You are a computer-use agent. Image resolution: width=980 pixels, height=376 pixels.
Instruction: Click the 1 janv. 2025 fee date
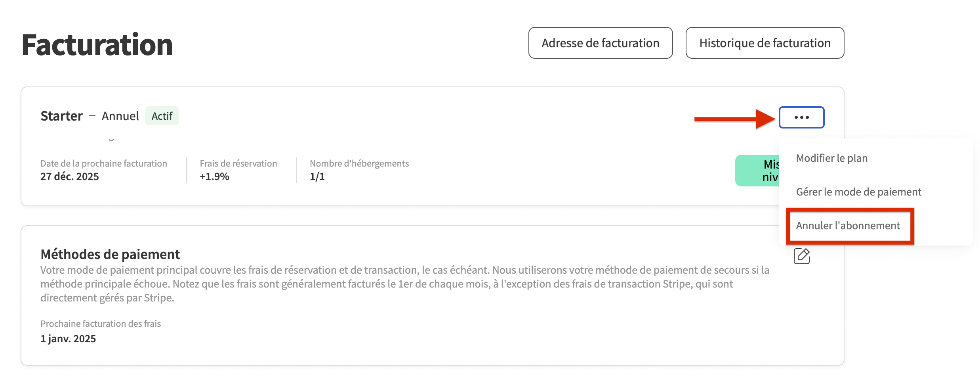tap(68, 339)
